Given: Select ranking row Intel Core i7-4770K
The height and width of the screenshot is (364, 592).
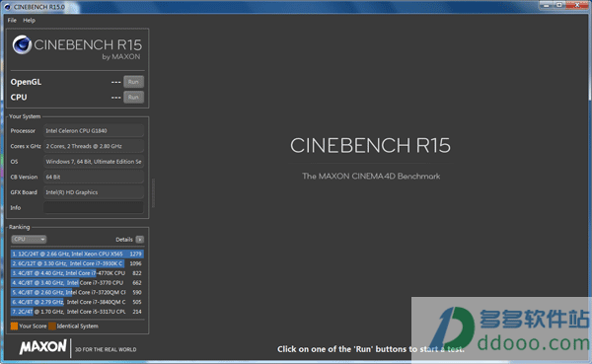Looking at the screenshot, I should click(77, 273).
